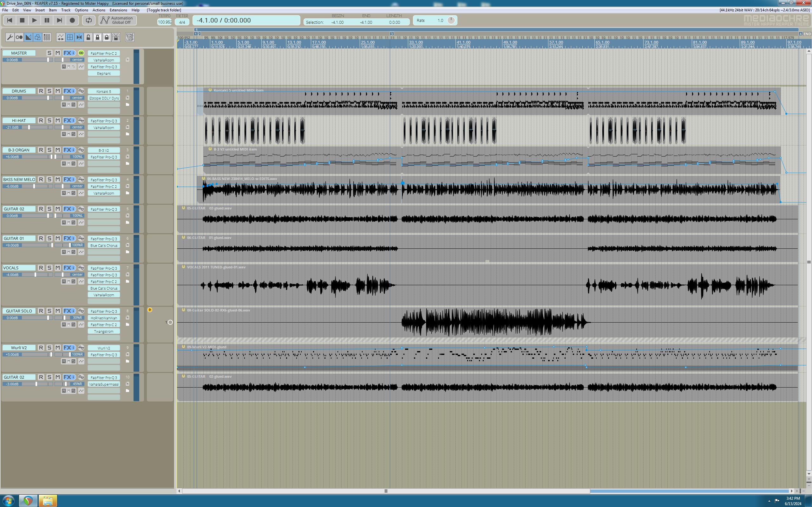Solo the GUITAR SOLO track
The width and height of the screenshot is (812, 507).
tap(49, 311)
